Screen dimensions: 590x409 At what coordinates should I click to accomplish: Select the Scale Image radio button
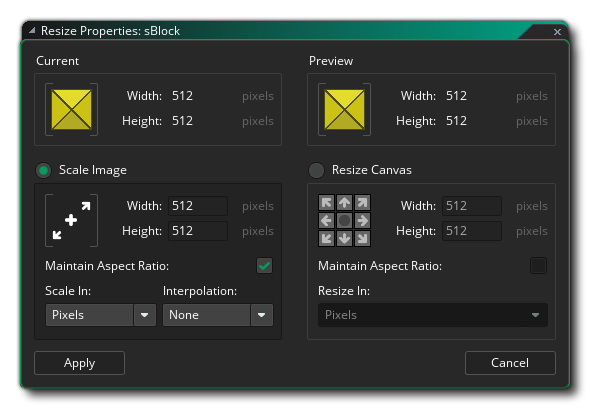pyautogui.click(x=44, y=170)
